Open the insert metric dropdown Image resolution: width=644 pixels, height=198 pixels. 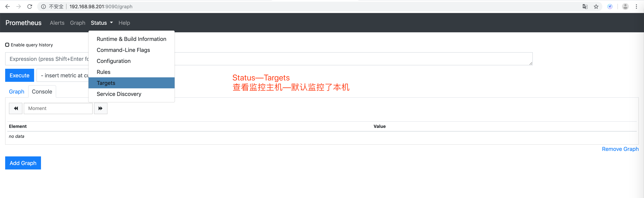click(64, 75)
